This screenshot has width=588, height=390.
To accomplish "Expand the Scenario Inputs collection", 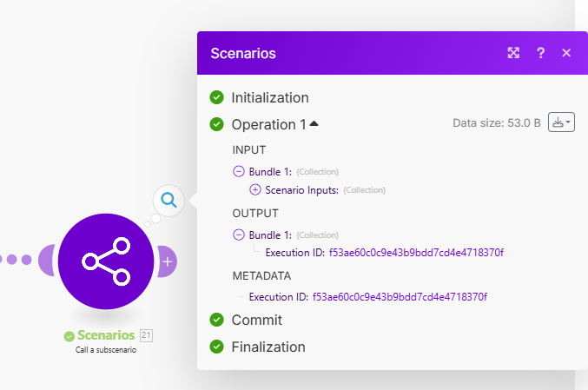I will (254, 189).
